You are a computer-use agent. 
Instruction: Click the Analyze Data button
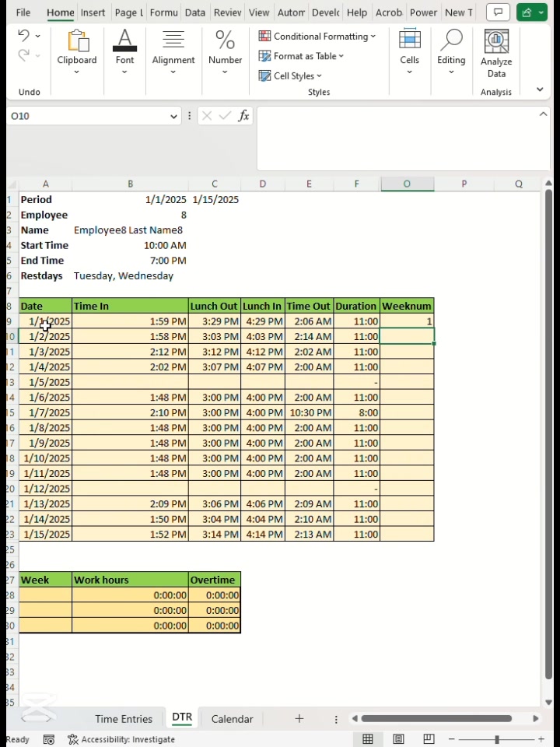pos(496,54)
